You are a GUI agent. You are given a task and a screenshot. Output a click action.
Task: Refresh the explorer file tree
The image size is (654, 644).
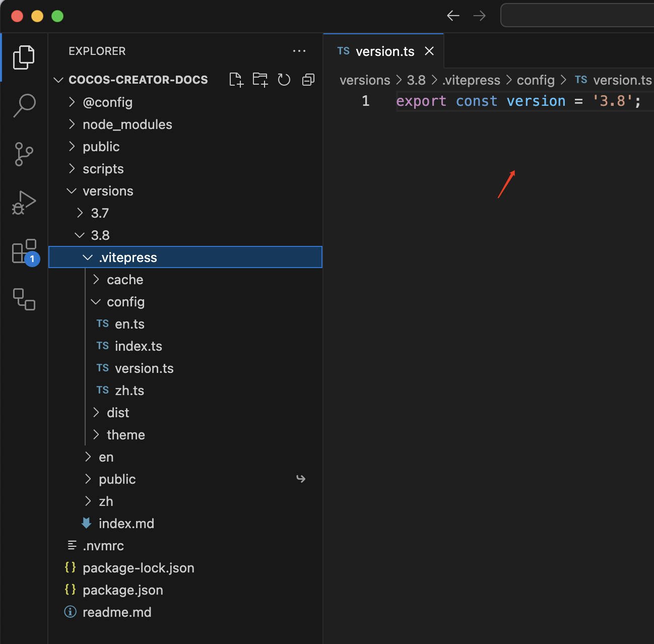(284, 80)
